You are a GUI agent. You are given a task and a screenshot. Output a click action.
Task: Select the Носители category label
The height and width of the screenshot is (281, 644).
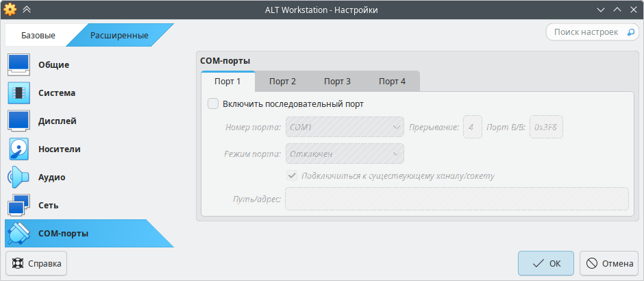(x=60, y=149)
